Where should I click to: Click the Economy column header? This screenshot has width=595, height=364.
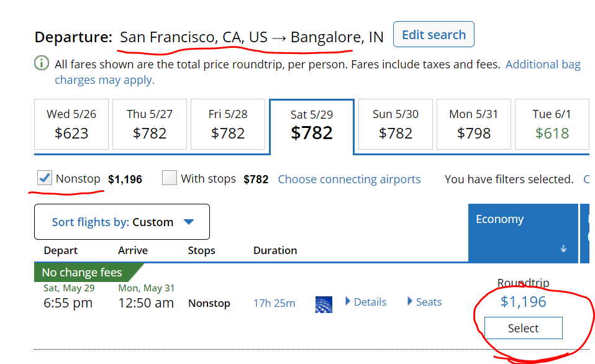(499, 219)
